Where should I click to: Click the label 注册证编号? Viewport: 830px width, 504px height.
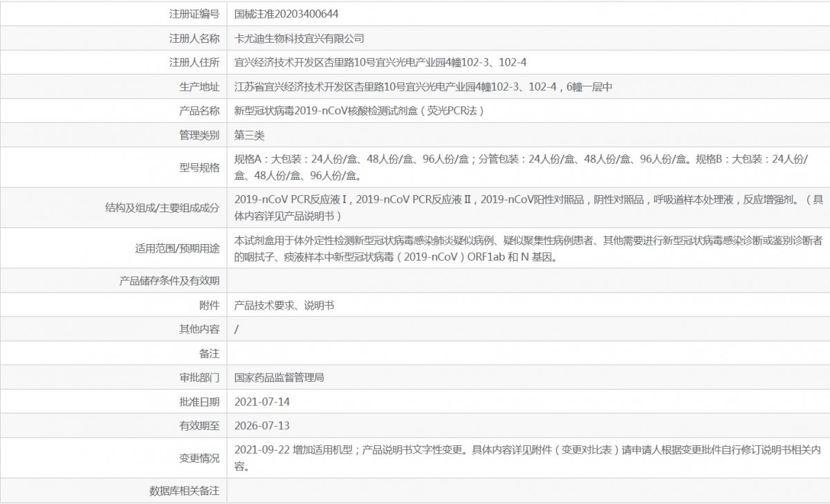click(x=194, y=13)
